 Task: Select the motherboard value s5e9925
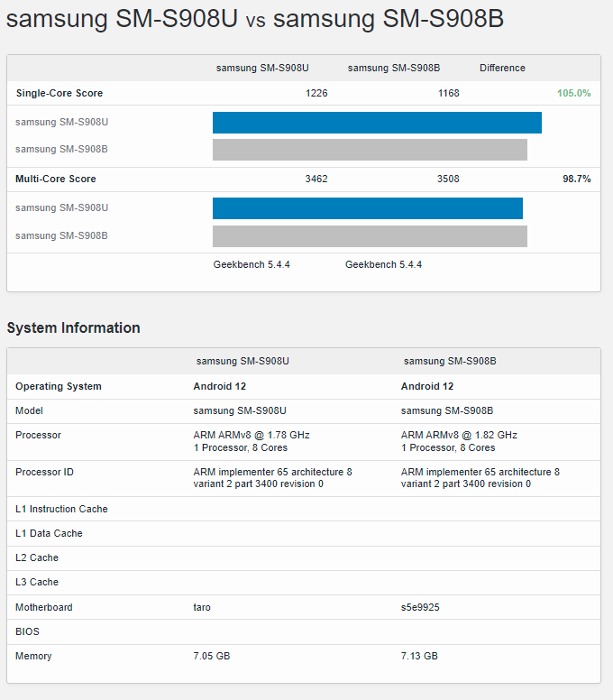(x=420, y=608)
